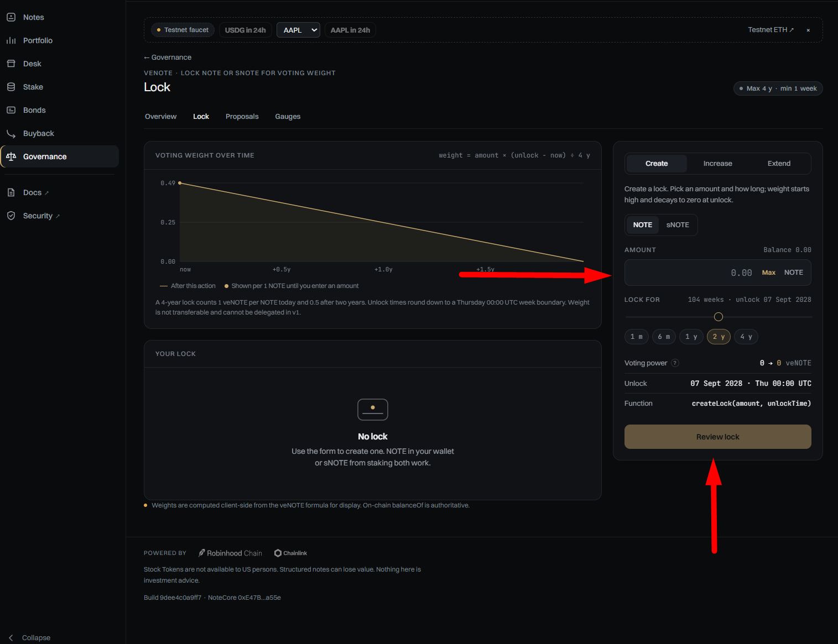Click the Portfolio bar-chart icon
The width and height of the screenshot is (838, 644).
(11, 40)
